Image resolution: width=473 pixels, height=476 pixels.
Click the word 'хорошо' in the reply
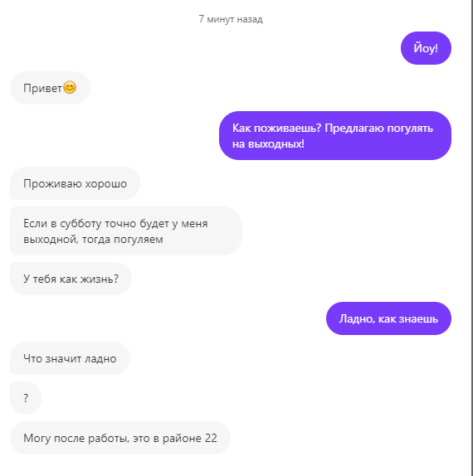(x=105, y=184)
